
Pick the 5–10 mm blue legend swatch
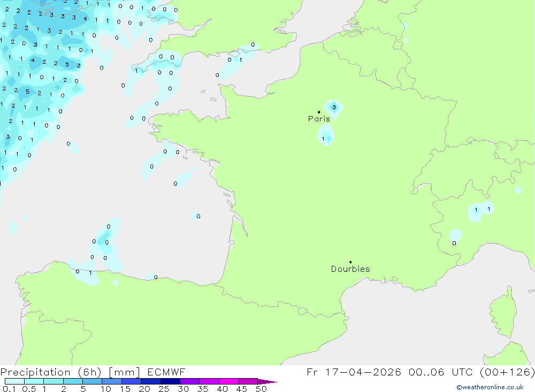pos(92,381)
